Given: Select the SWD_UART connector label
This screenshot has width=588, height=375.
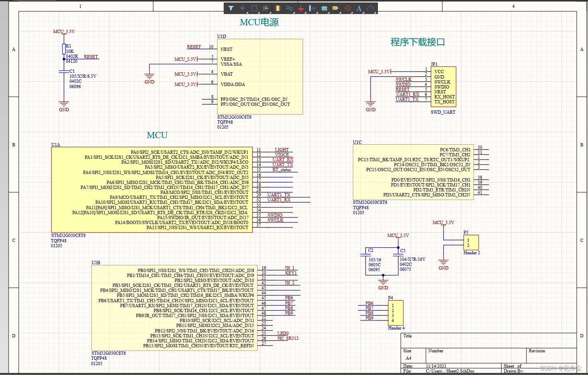Looking at the screenshot, I should (443, 112).
